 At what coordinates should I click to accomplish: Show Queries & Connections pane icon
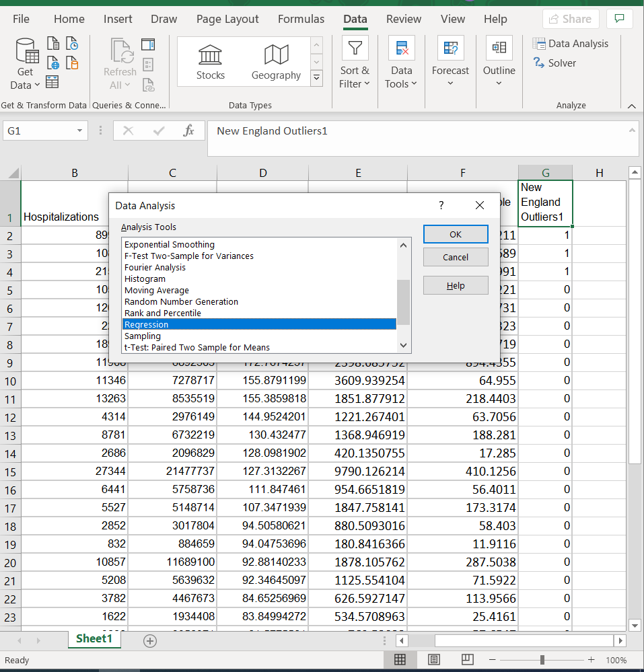tap(148, 44)
